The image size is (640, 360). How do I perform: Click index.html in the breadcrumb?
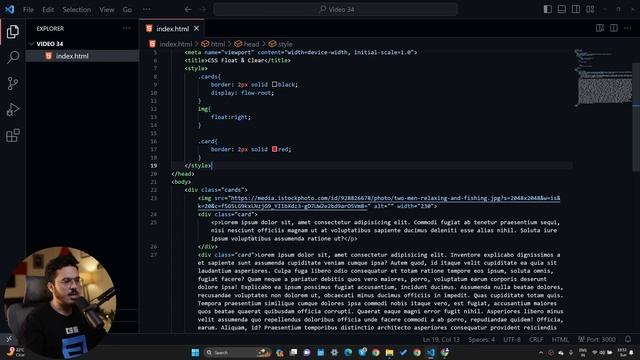point(175,44)
